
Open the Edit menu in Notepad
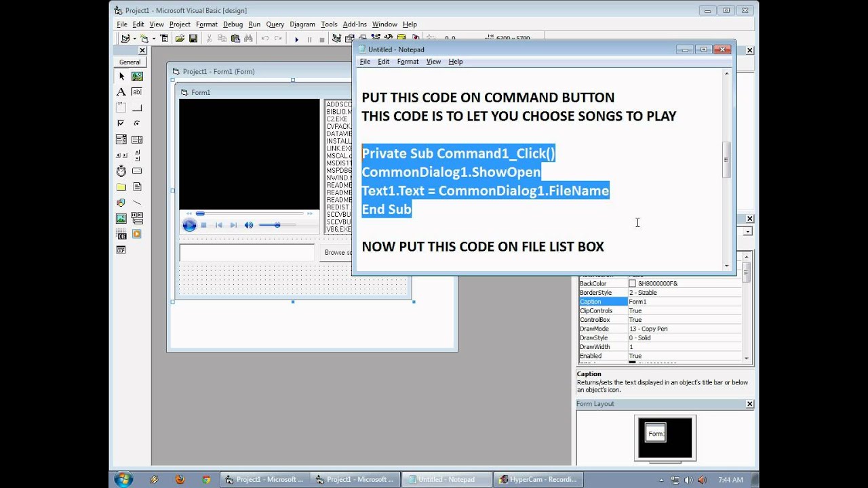[x=383, y=61]
